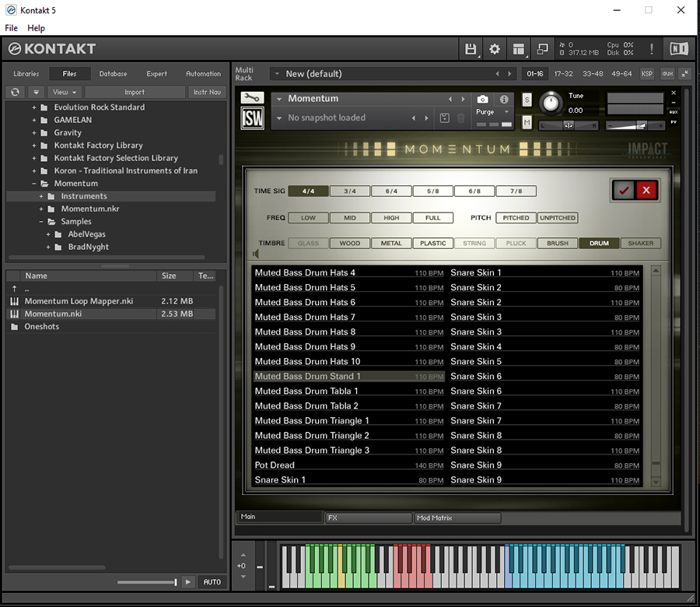The height and width of the screenshot is (607, 700).
Task: Toggle the WOOD timbre filter
Action: [349, 244]
